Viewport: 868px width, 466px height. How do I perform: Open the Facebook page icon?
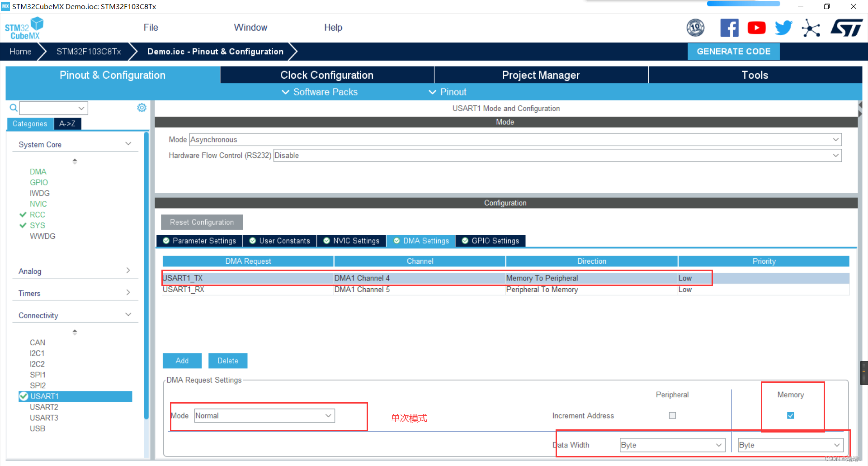[729, 28]
